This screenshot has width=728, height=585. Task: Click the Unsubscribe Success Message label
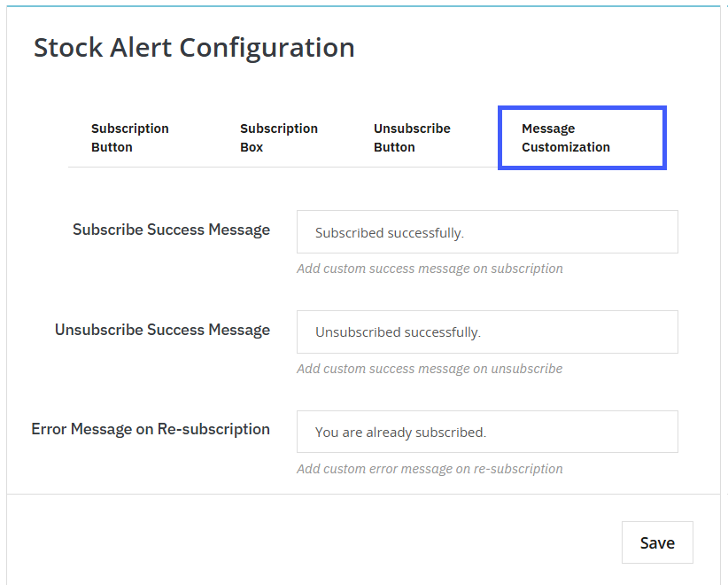[x=162, y=330]
